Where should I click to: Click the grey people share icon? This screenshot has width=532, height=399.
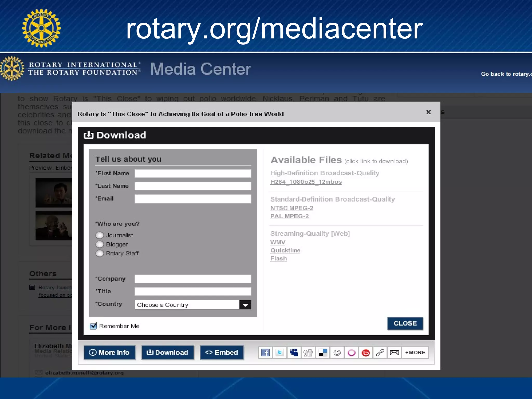(308, 353)
